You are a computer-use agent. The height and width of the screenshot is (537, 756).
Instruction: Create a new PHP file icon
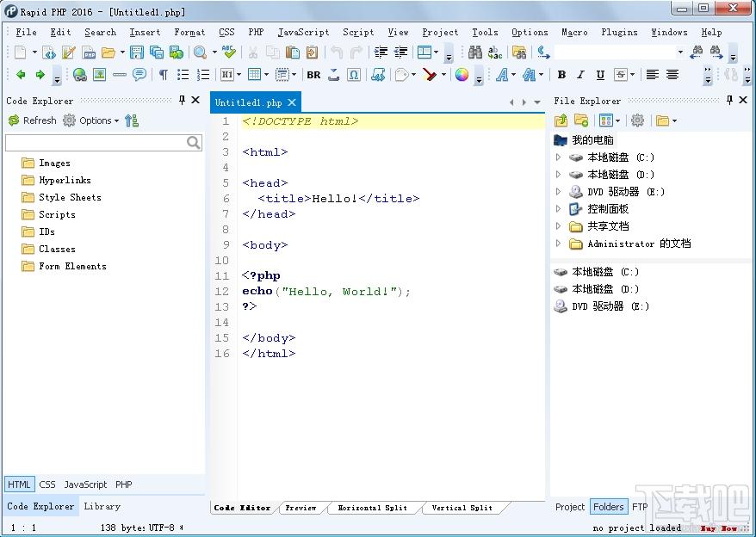89,52
